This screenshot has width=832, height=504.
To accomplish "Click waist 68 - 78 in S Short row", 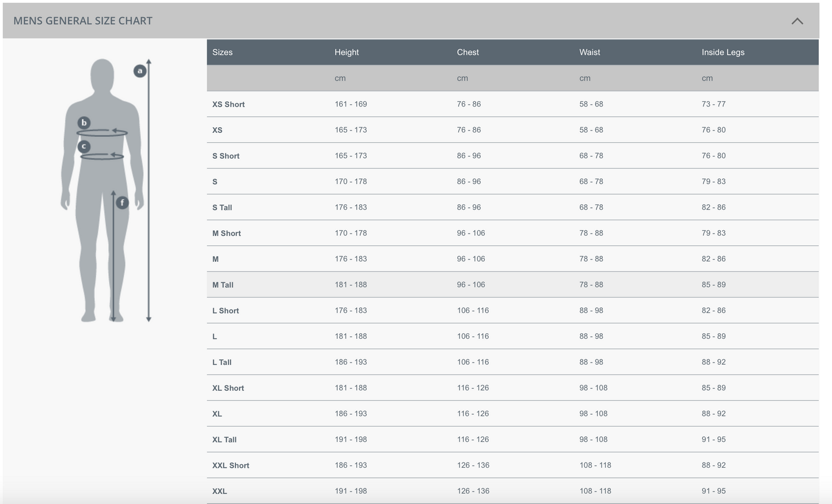I will coord(591,156).
